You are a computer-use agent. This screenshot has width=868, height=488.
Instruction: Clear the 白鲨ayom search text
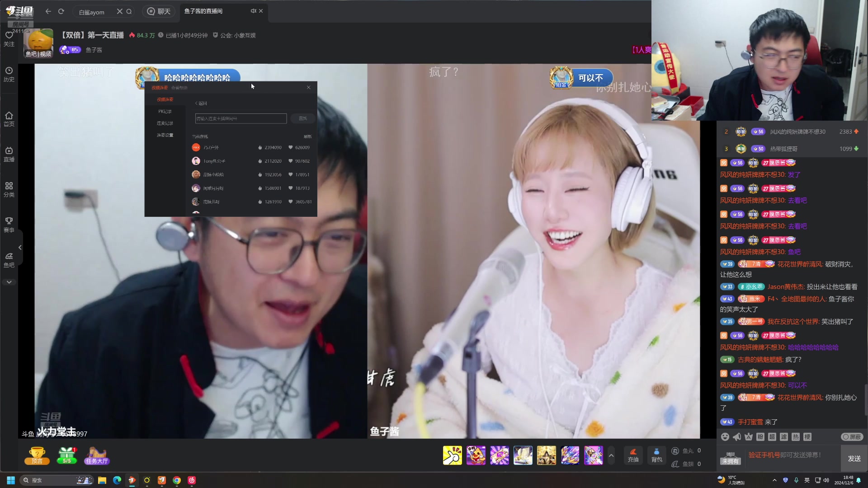pos(119,12)
